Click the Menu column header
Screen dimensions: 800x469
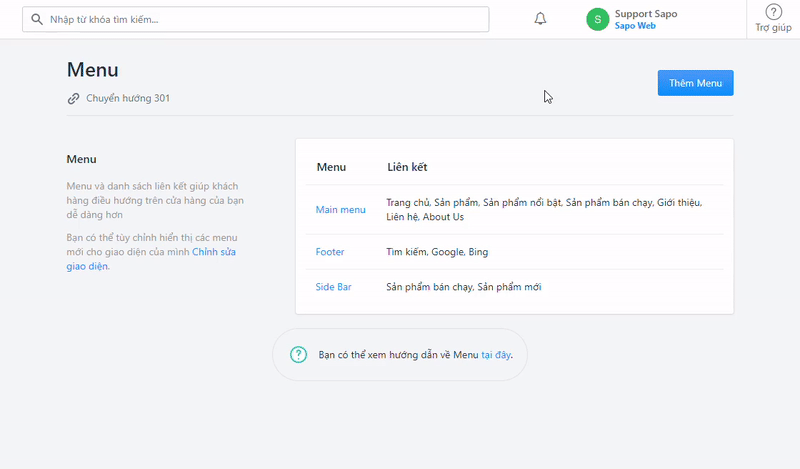pyautogui.click(x=331, y=167)
